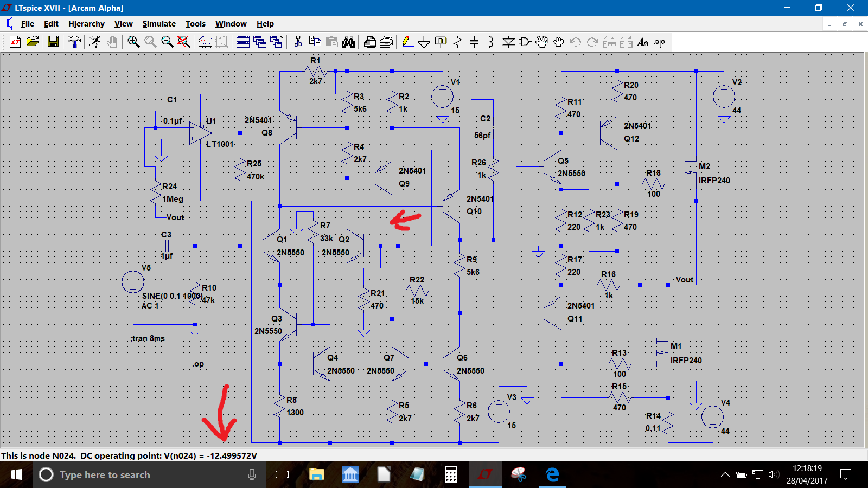This screenshot has width=868, height=488.
Task: Select the Wire pencil tool
Action: pos(407,42)
